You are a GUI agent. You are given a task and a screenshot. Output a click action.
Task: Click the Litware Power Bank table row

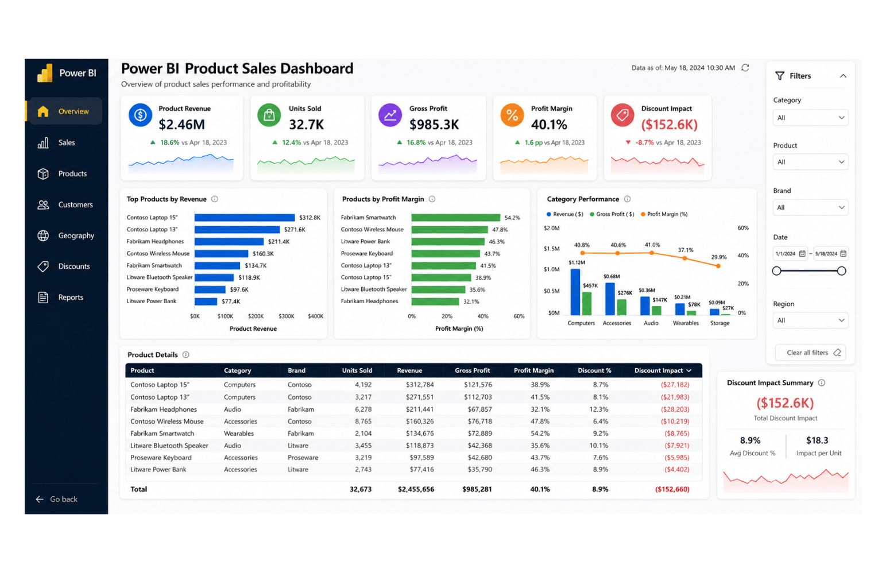(x=413, y=470)
